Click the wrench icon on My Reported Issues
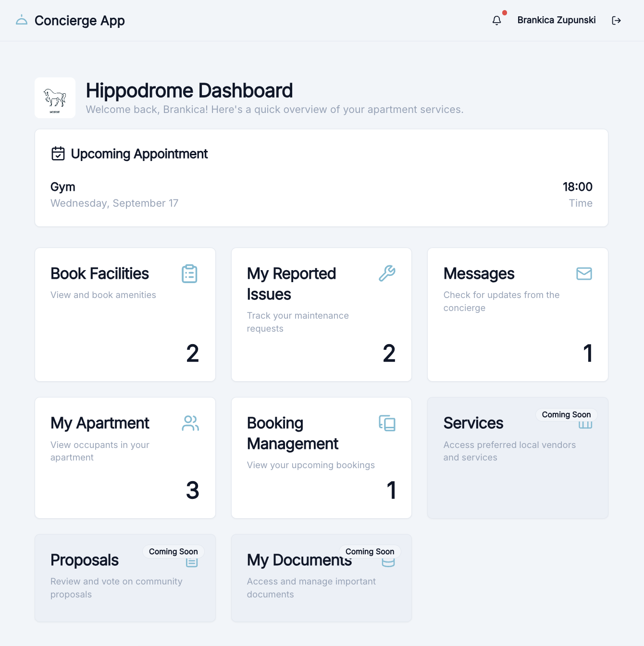The height and width of the screenshot is (646, 644). pyautogui.click(x=387, y=273)
